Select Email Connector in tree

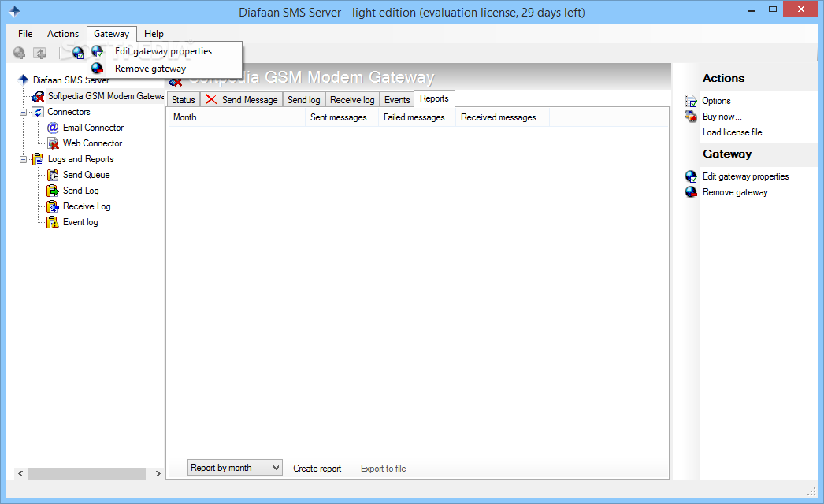tap(93, 128)
